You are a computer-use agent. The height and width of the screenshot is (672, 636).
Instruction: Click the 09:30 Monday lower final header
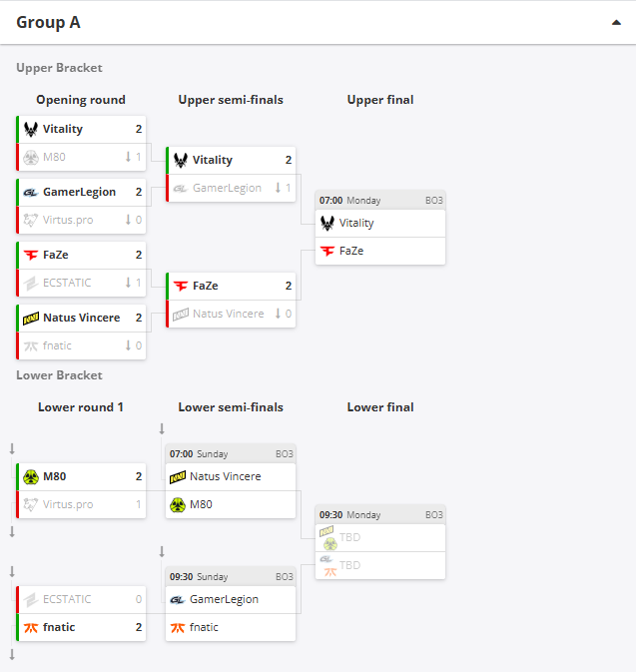(x=380, y=515)
